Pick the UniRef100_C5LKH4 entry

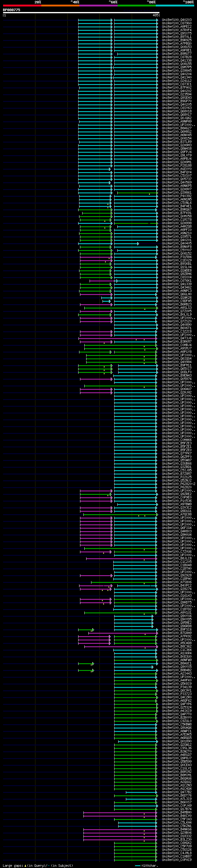click(177, 822)
